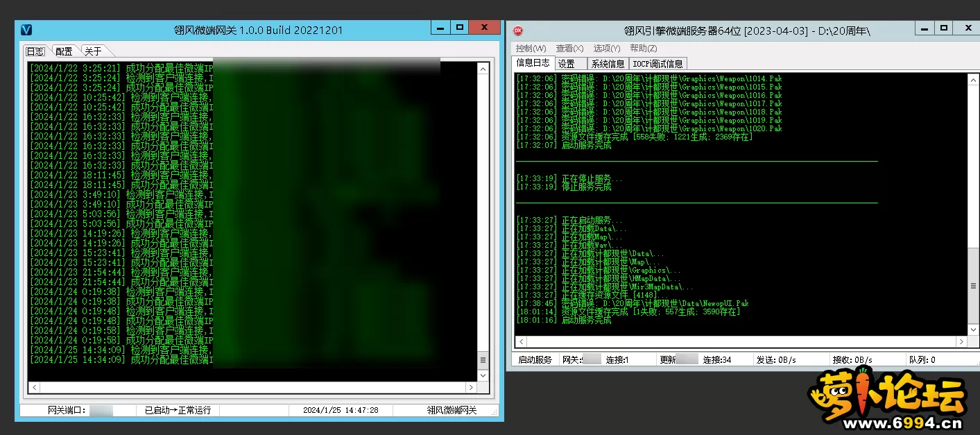Open the 帮助(Z) menu
980x435 pixels.
click(644, 48)
